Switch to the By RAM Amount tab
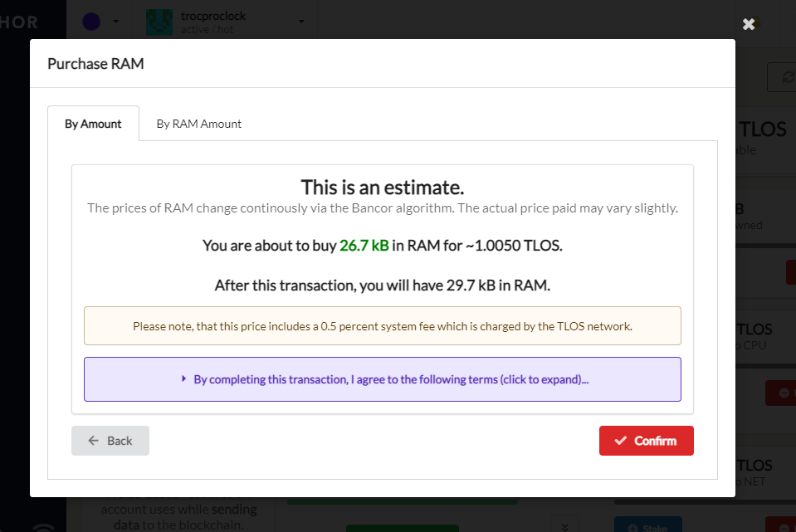The height and width of the screenshot is (532, 796). point(198,124)
